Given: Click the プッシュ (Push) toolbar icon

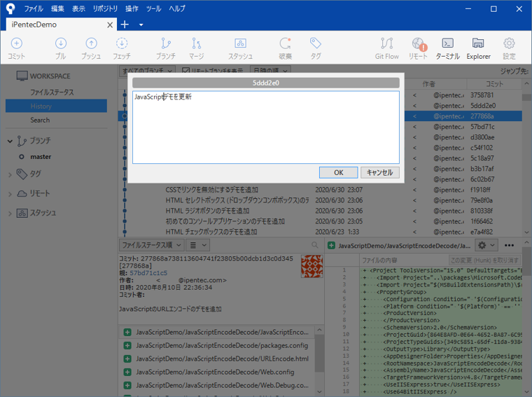Looking at the screenshot, I should [91, 48].
